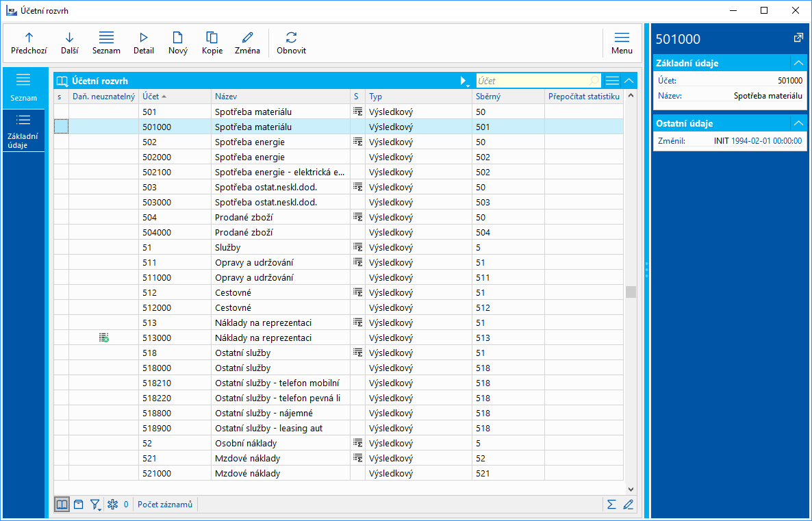The width and height of the screenshot is (812, 521).
Task: Click tax non-deductible icon in row 513000
Action: tap(103, 338)
